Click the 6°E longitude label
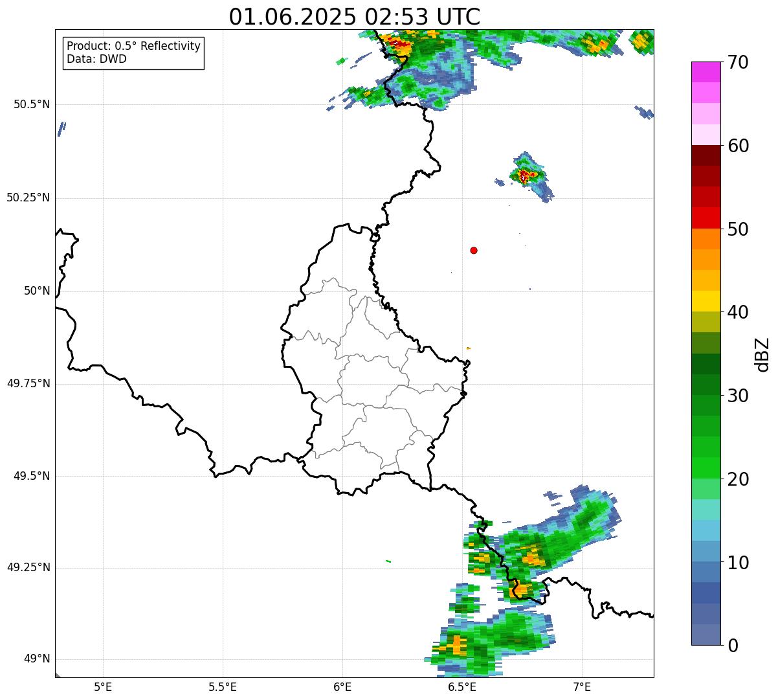The width and height of the screenshot is (778, 700). point(342,686)
